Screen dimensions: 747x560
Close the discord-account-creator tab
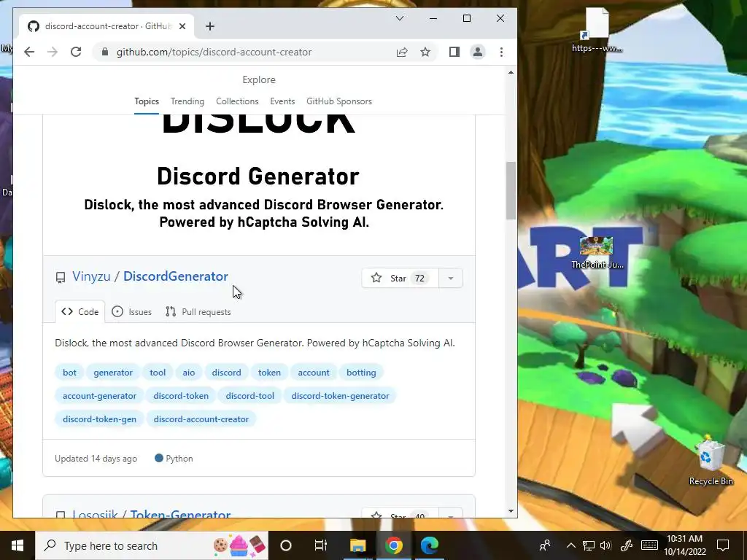[182, 26]
